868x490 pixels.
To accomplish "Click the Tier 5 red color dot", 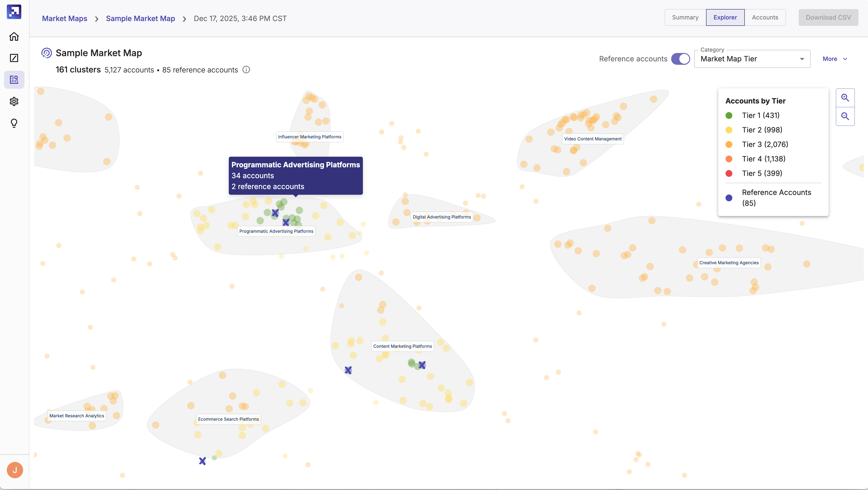I will (729, 173).
